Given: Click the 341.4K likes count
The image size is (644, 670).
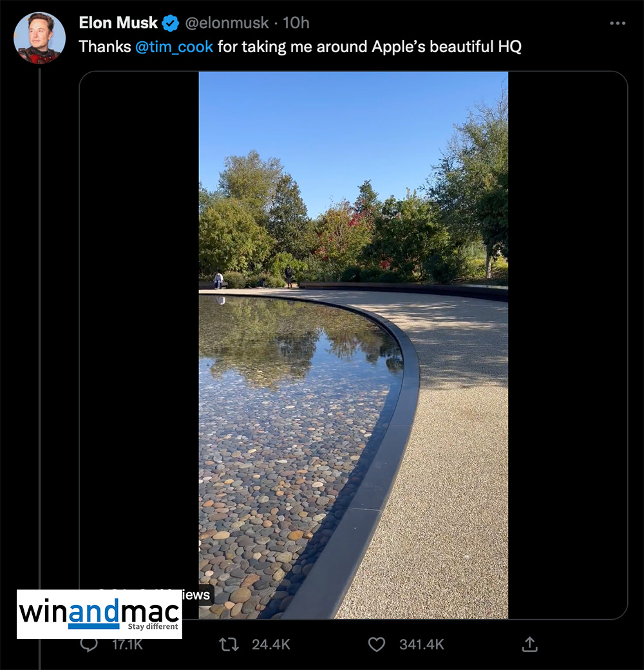Looking at the screenshot, I should point(421,644).
